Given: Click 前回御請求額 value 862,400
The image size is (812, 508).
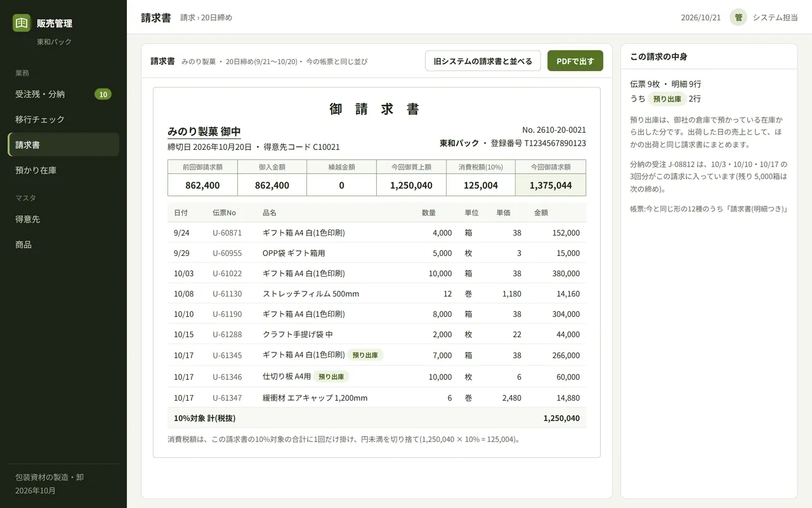Looking at the screenshot, I should click(x=202, y=185).
